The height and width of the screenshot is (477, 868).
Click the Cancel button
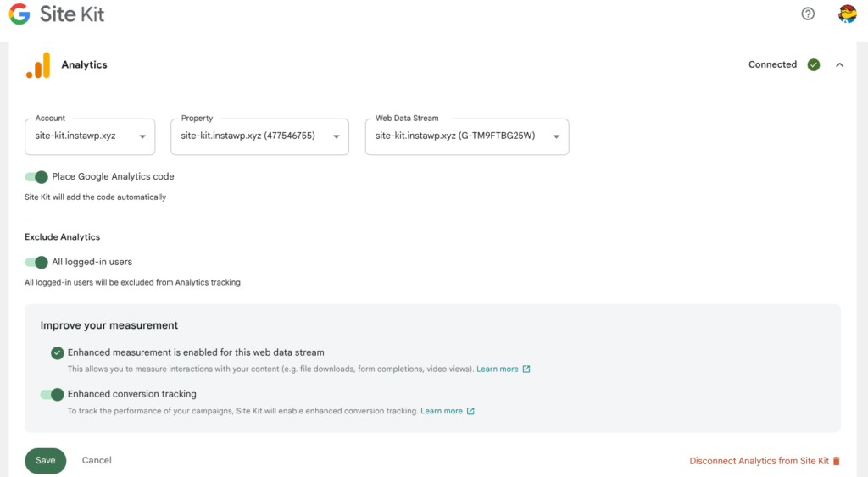(x=97, y=460)
